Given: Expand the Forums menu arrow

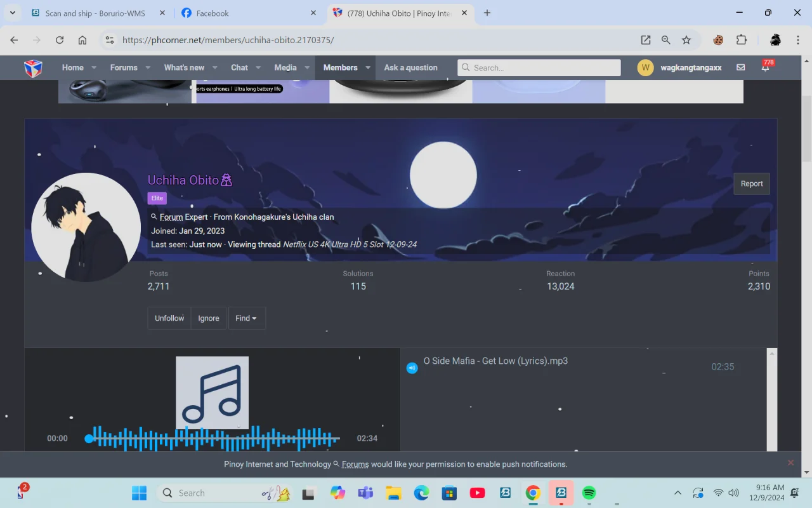Looking at the screenshot, I should pyautogui.click(x=148, y=67).
